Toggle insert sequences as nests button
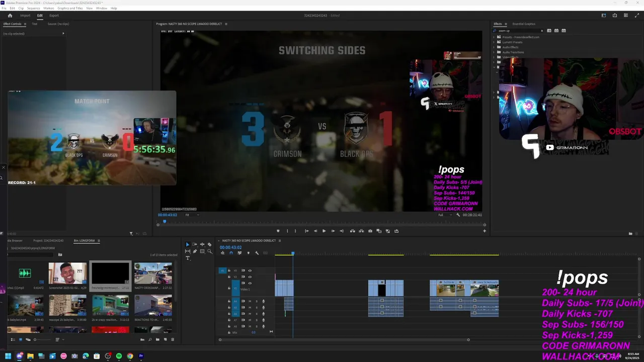This screenshot has height=362, width=644. (x=222, y=253)
